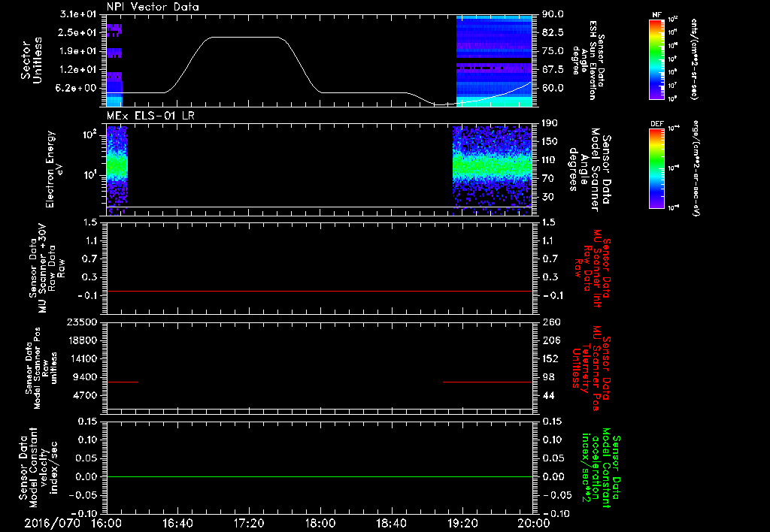Click the NF color bar
The width and height of the screenshot is (770, 532).
pos(657,59)
